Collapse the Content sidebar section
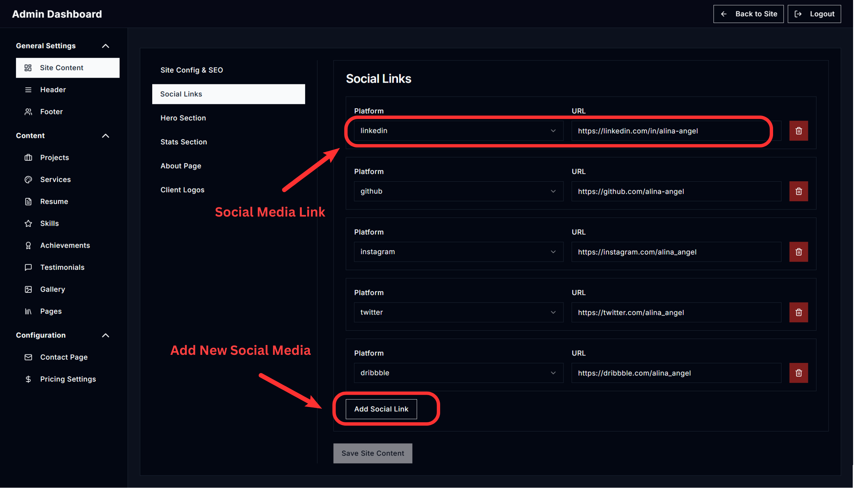Viewport: 868px width, 488px height. coord(105,136)
